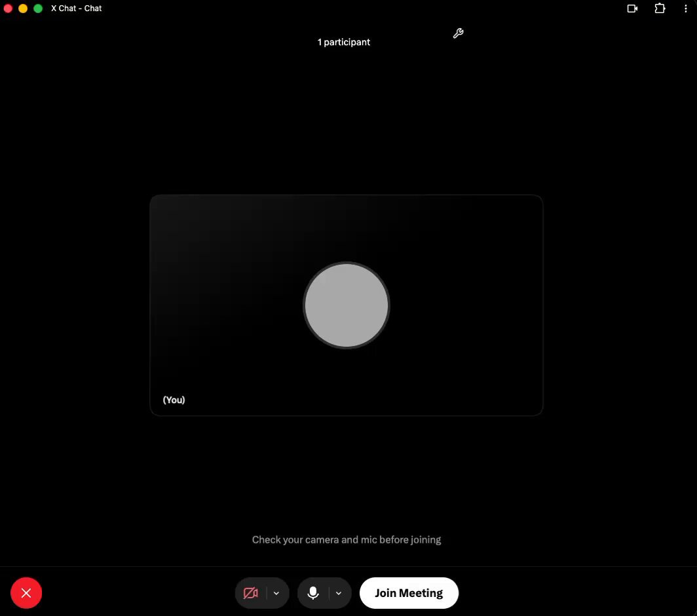Click the "(You)" name label
Viewport: 697px width, 616px height.
[x=174, y=400]
